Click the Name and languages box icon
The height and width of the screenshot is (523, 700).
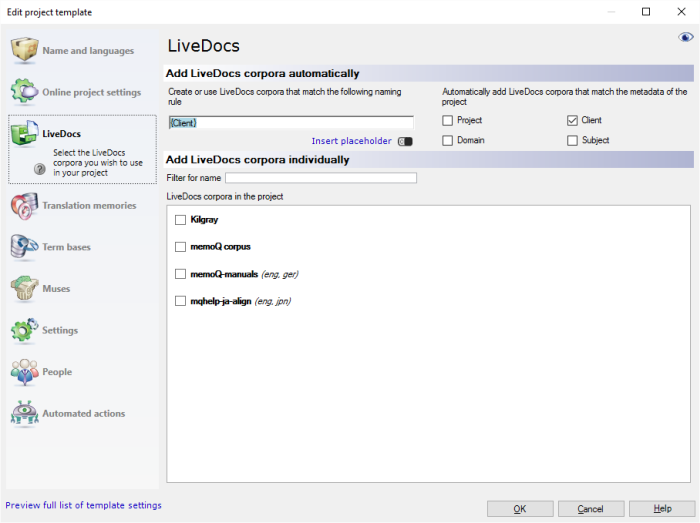pos(25,50)
